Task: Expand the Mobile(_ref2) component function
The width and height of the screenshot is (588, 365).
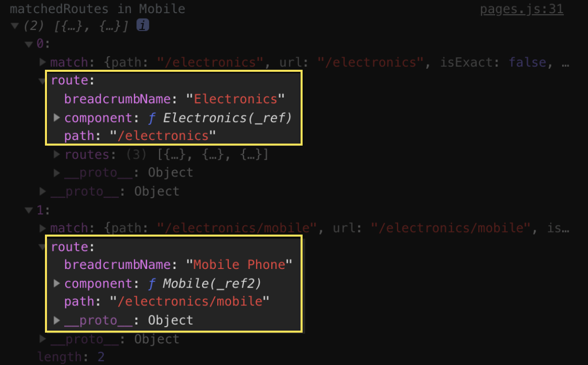Action: point(57,283)
